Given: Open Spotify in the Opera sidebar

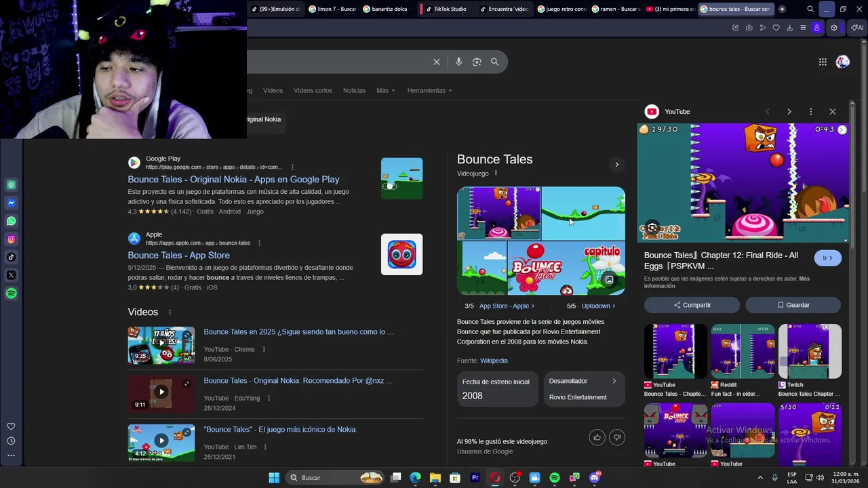Looking at the screenshot, I should coord(12,293).
